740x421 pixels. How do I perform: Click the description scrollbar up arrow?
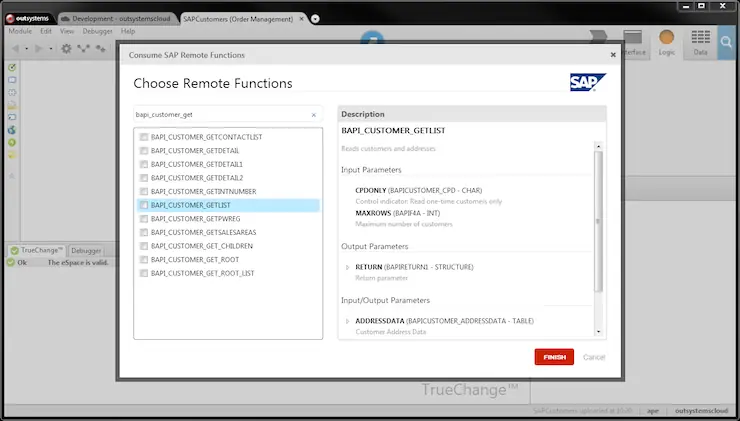point(598,146)
